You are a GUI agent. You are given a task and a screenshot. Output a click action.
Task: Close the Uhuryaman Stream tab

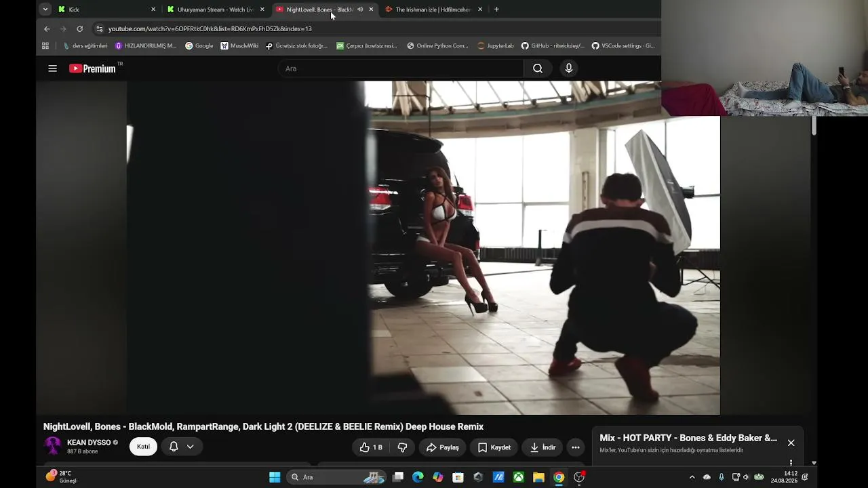pos(262,9)
